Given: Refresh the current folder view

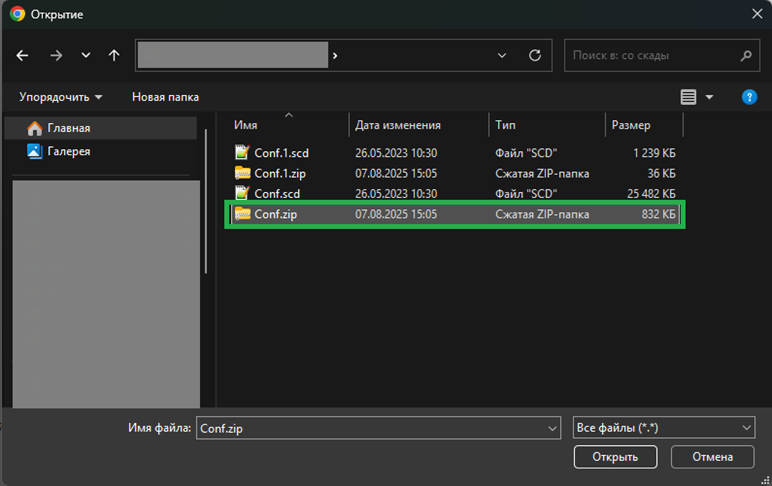Looking at the screenshot, I should (535, 55).
